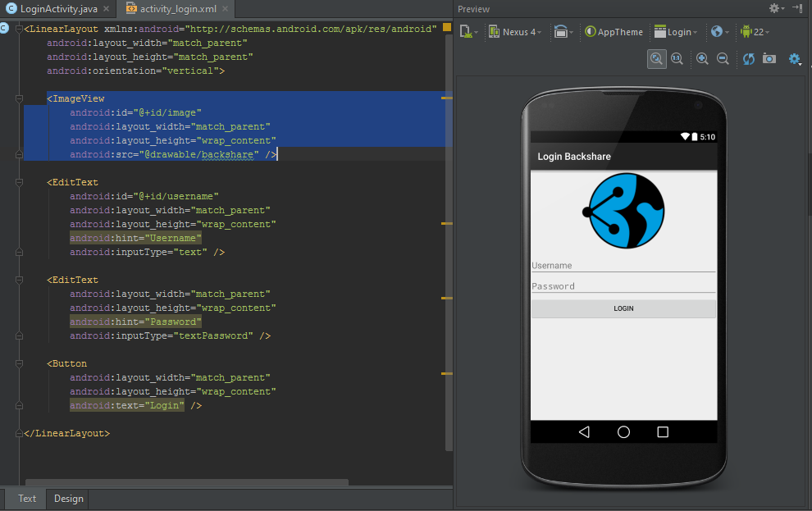This screenshot has width=812, height=511.
Task: Take a screenshot of the preview
Action: pyautogui.click(x=768, y=58)
